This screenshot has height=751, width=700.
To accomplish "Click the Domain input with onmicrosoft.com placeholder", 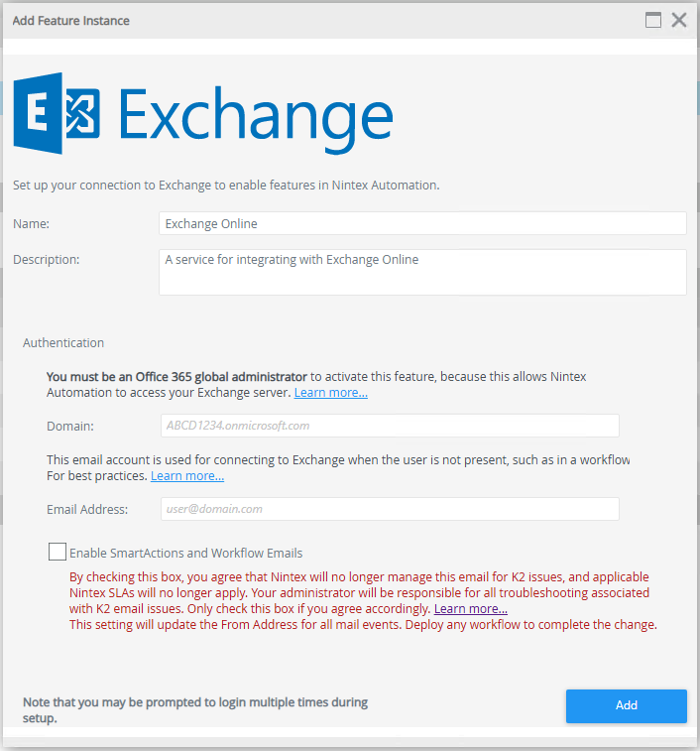I will 390,426.
